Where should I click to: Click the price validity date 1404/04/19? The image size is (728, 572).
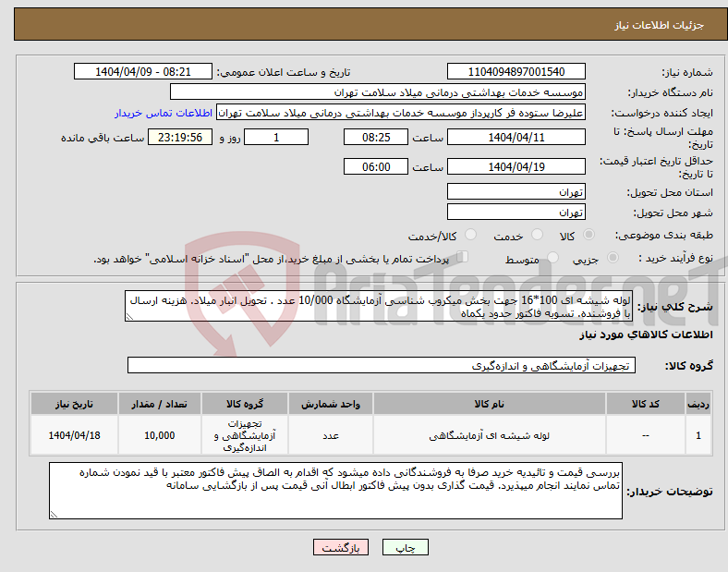[x=516, y=166]
